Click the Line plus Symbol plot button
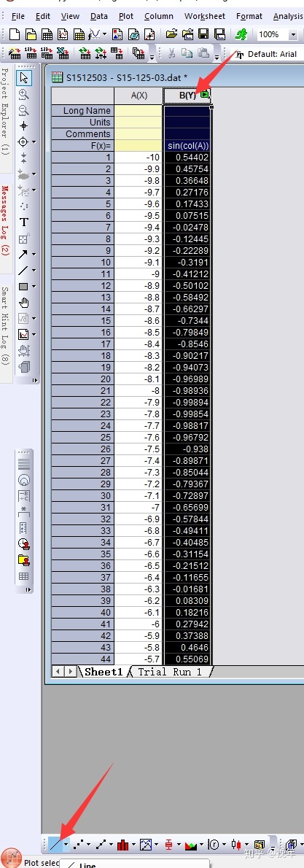The height and width of the screenshot is (868, 304). point(101,845)
